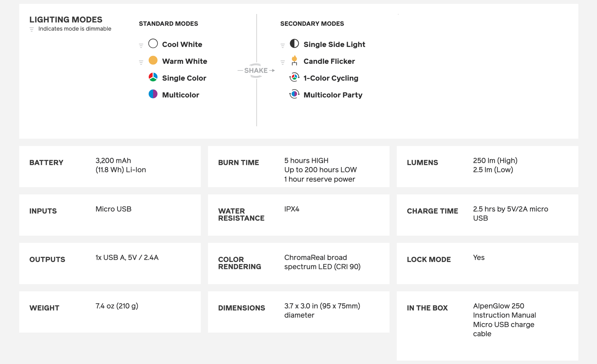Click the 1-Color Cycling rotating icon
This screenshot has width=597, height=364.
pos(294,77)
